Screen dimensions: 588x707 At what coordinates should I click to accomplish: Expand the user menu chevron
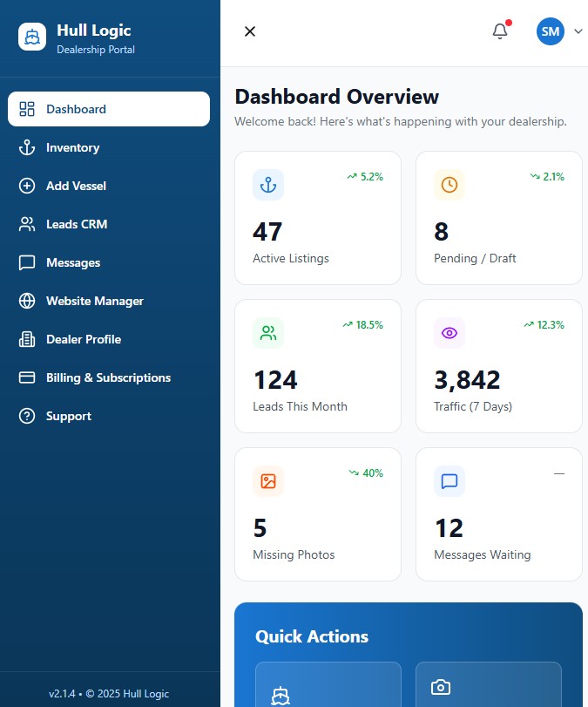[578, 32]
